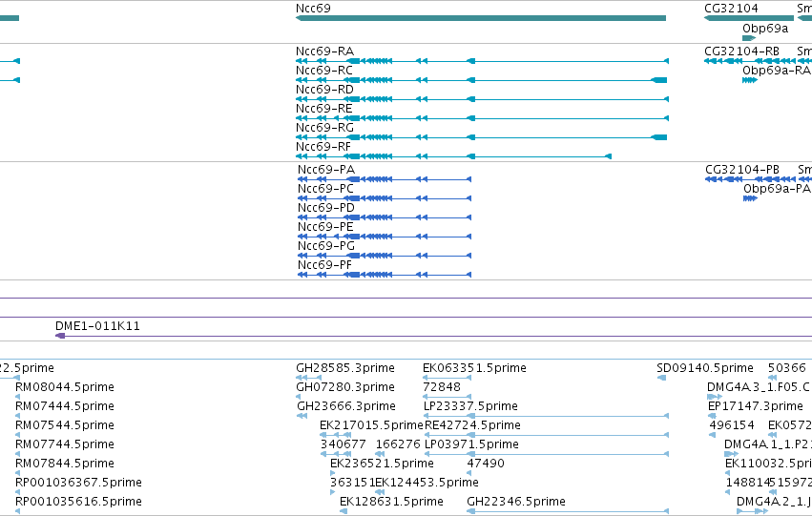The height and width of the screenshot is (516, 812).
Task: Click the EK063351.5prime EST label
Action: [x=474, y=368]
